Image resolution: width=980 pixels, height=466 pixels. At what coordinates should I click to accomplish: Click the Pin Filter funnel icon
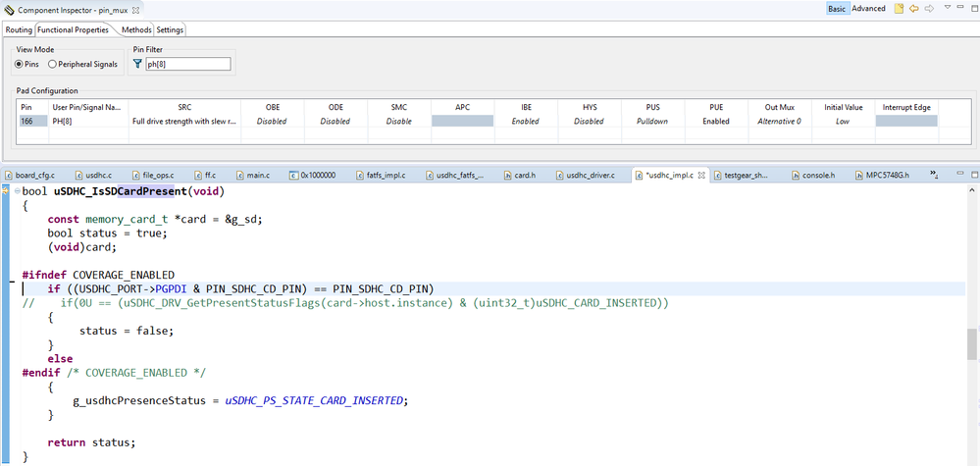(137, 64)
